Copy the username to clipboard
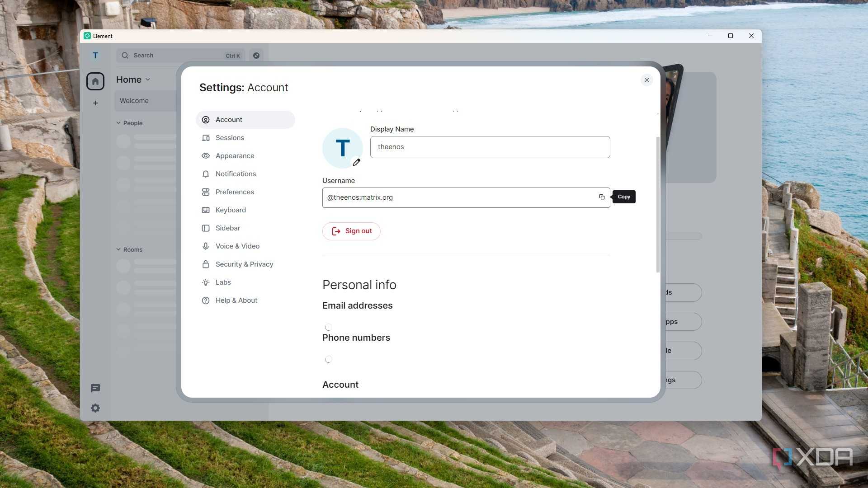868x488 pixels. 602,197
